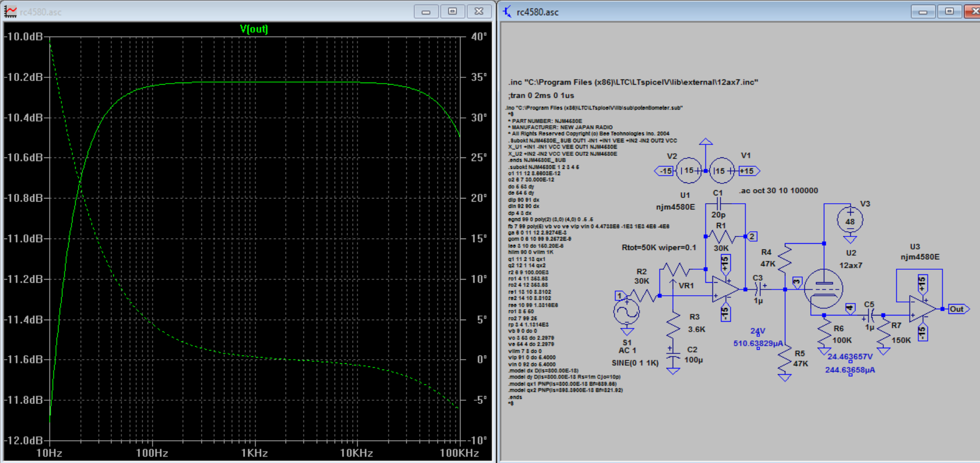This screenshot has width=980, height=463.
Task: Click the +15 net label near V1
Action: (x=748, y=171)
